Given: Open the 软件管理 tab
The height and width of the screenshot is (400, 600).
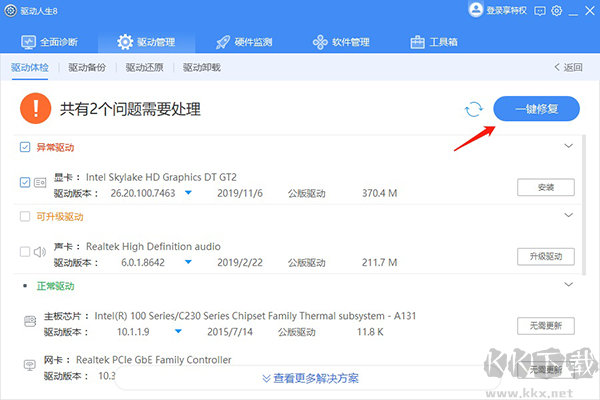Looking at the screenshot, I should 341,42.
